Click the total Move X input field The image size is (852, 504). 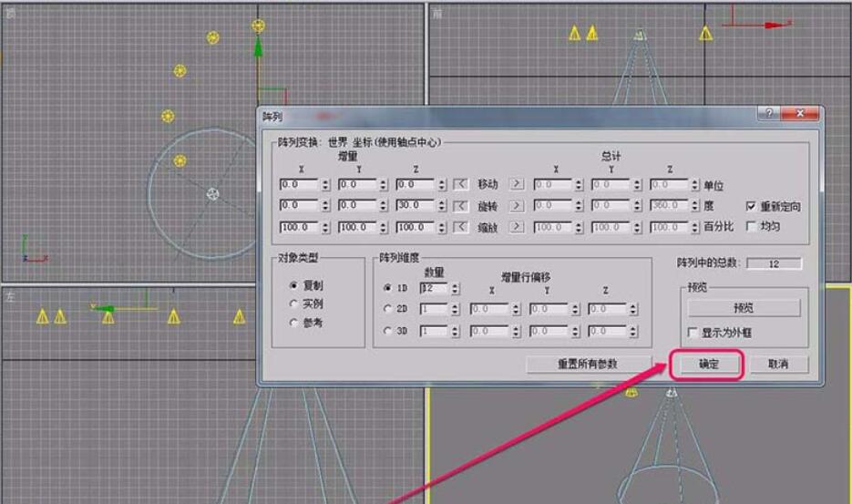tap(552, 185)
